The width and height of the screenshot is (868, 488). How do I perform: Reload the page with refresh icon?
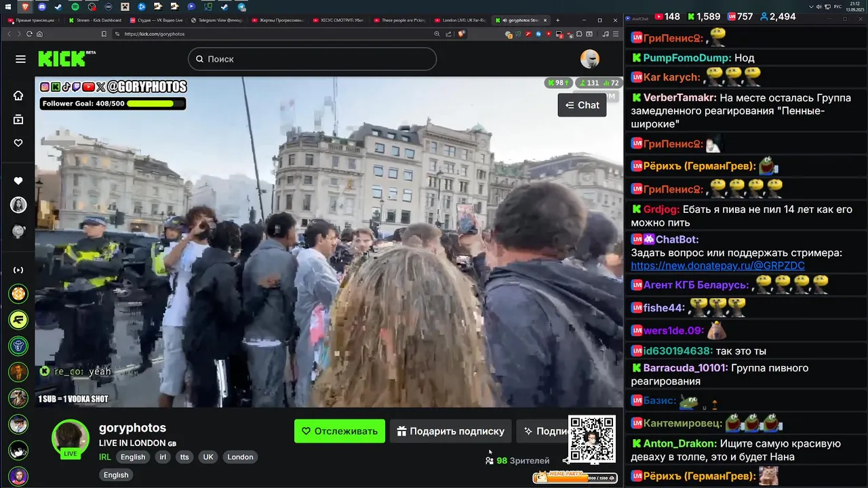29,34
